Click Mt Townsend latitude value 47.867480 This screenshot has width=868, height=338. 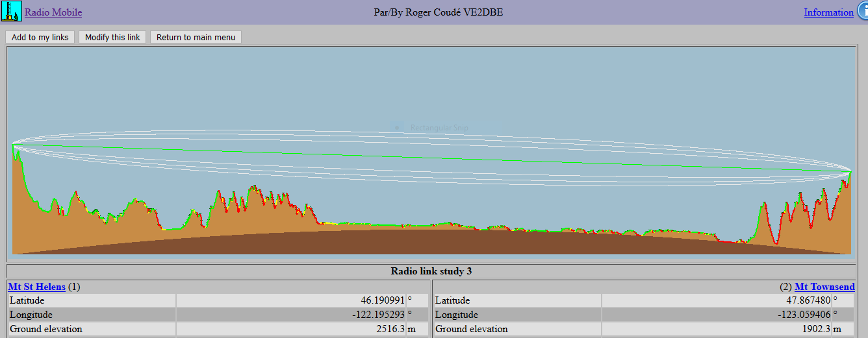click(x=808, y=300)
